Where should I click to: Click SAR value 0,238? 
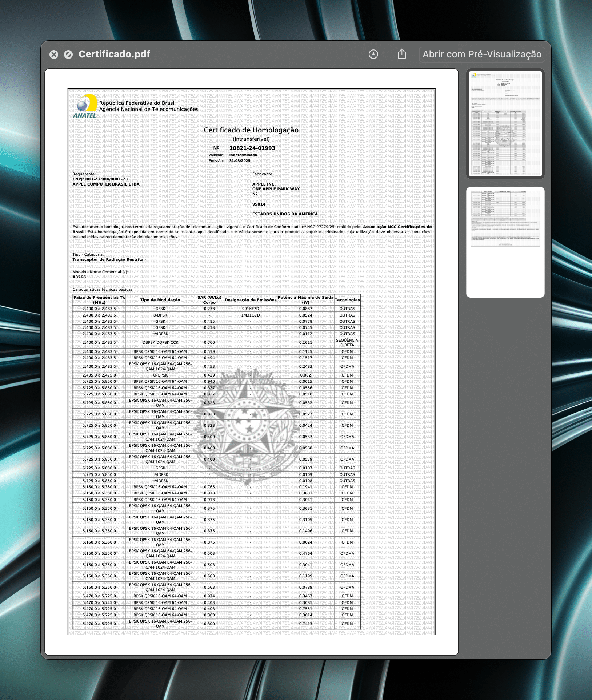209,309
